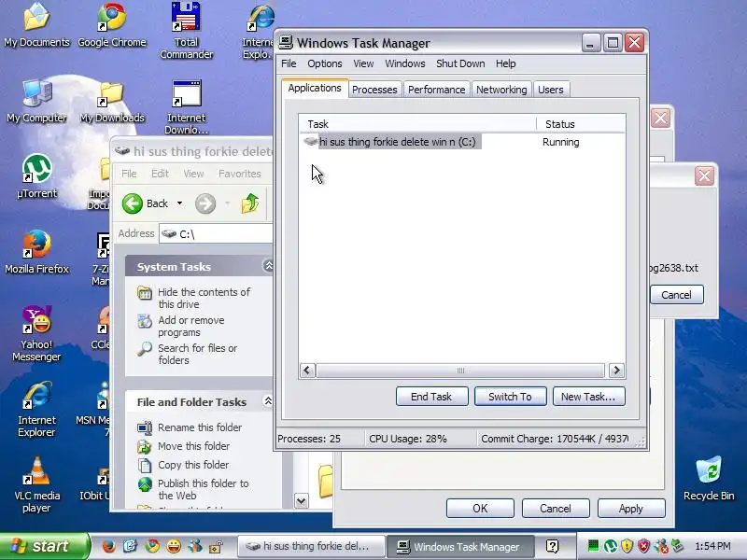The height and width of the screenshot is (560, 747).
Task: Click help question-mark taskbar icon
Action: [553, 546]
